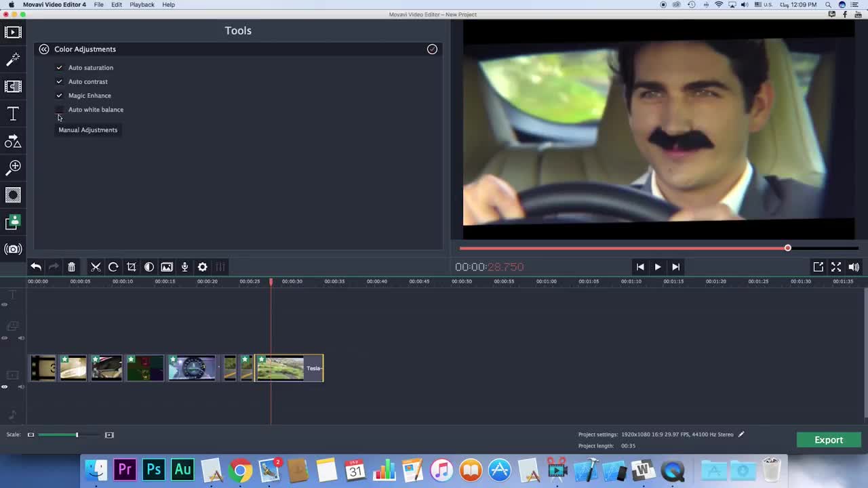Open the Filters magic wand tab
Image resolution: width=868 pixels, height=488 pixels.
13,60
